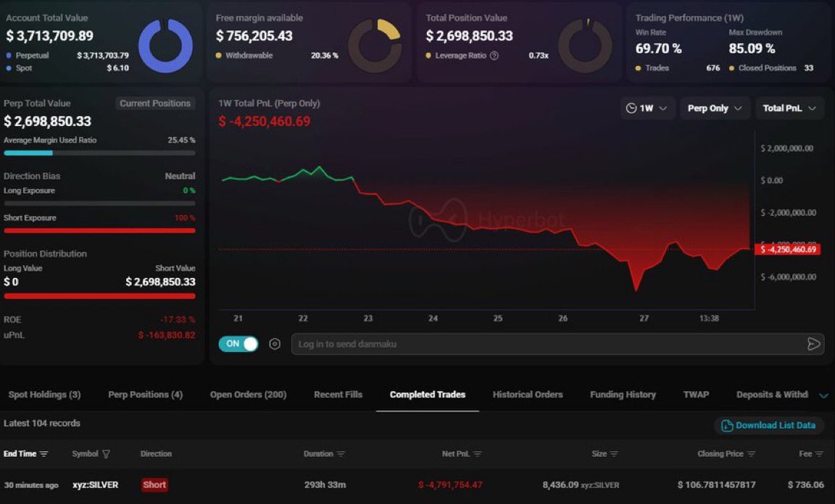Screen dimensions: 835x504
Task: Send danmaku with the paper plane icon
Action: [x=814, y=344]
